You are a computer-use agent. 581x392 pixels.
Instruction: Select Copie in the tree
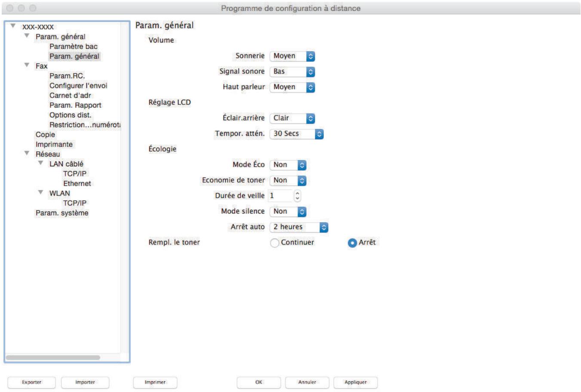pyautogui.click(x=45, y=135)
